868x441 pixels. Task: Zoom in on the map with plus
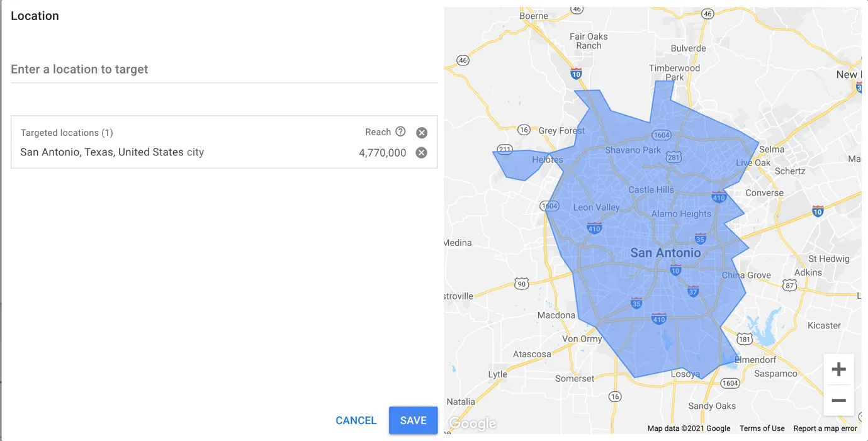pos(838,369)
